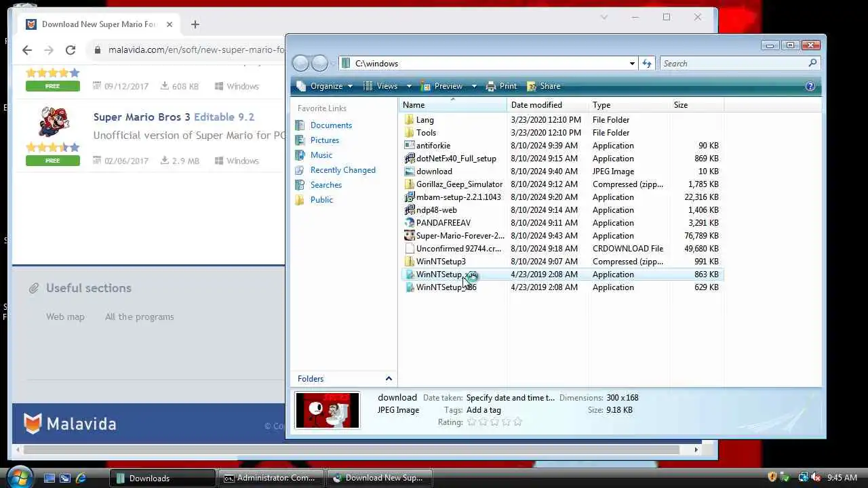Select the download JPEG image icon
The width and height of the screenshot is (868, 488).
(409, 171)
